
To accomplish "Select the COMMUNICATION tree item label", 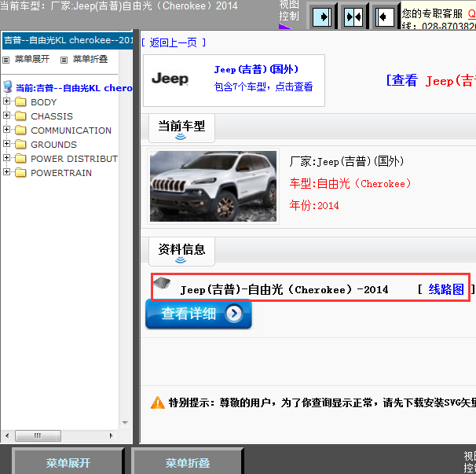I will pyautogui.click(x=71, y=130).
